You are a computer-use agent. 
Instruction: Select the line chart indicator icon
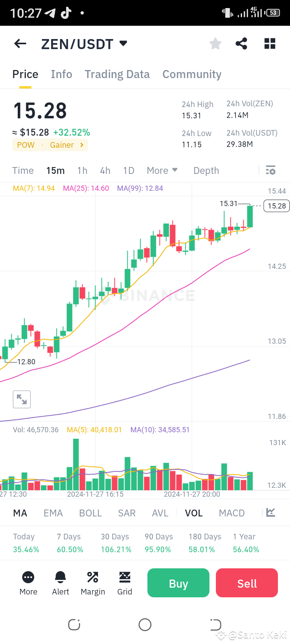(270, 513)
